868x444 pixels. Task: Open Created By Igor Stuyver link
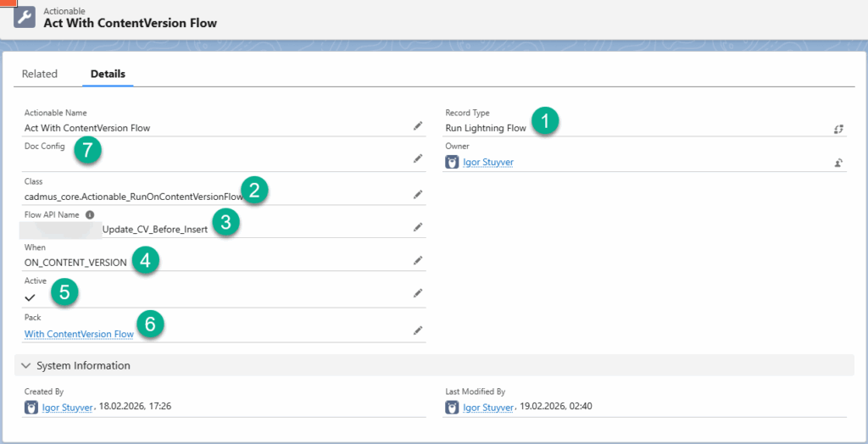[66, 408]
